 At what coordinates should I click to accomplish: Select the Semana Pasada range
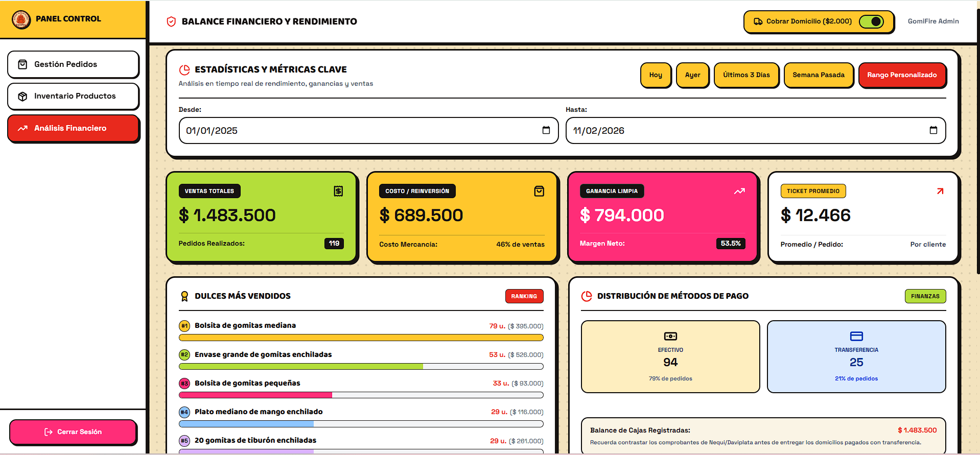click(819, 75)
